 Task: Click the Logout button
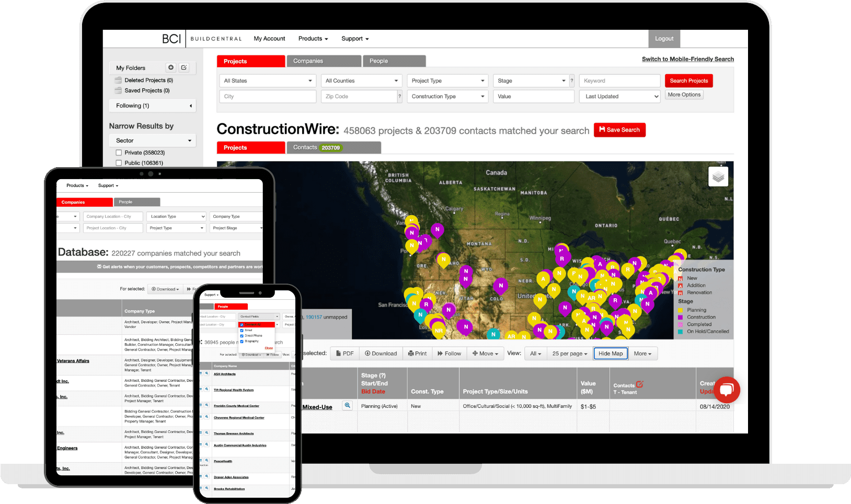664,39
